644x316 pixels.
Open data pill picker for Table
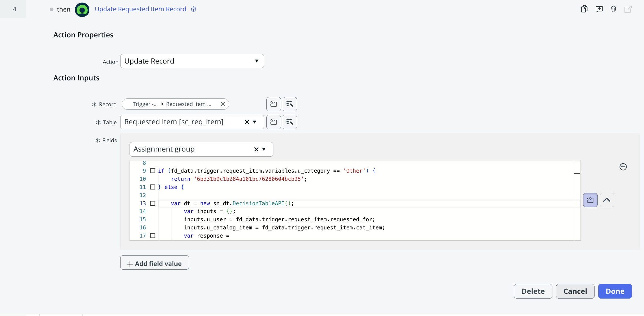[290, 122]
